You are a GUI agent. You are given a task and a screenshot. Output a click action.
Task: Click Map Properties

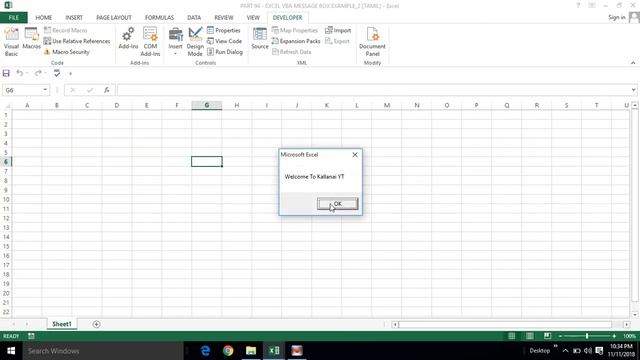click(x=295, y=30)
